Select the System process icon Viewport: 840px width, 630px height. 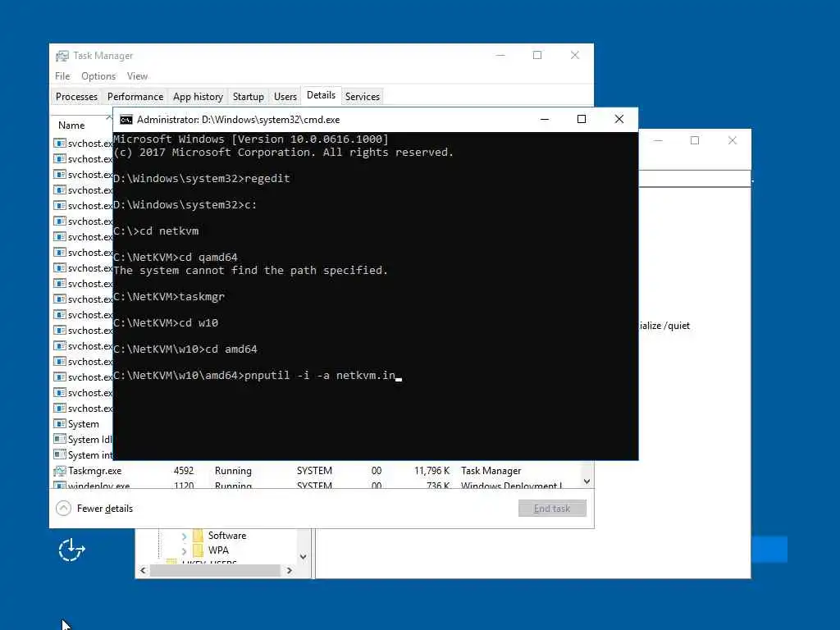click(x=59, y=424)
